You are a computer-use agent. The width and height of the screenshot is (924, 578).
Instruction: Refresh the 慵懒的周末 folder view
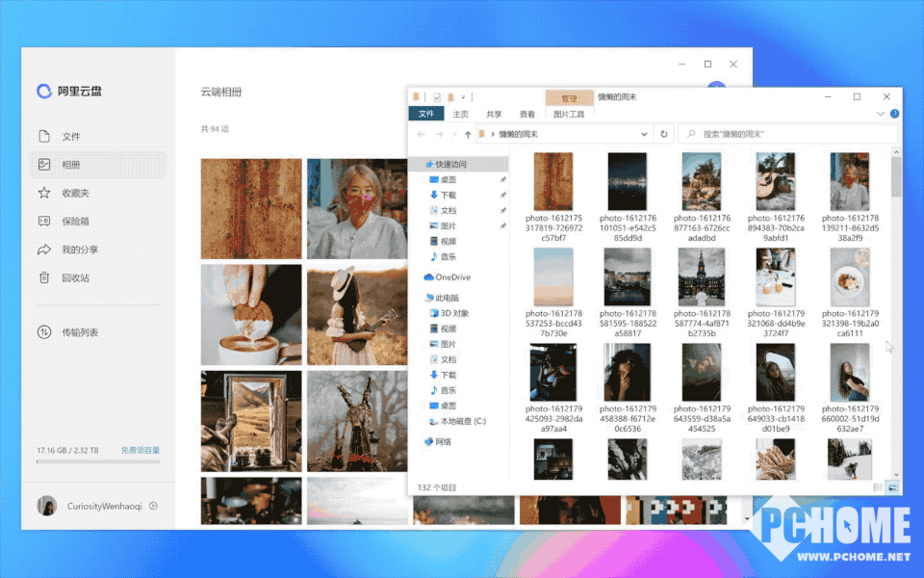coord(663,134)
